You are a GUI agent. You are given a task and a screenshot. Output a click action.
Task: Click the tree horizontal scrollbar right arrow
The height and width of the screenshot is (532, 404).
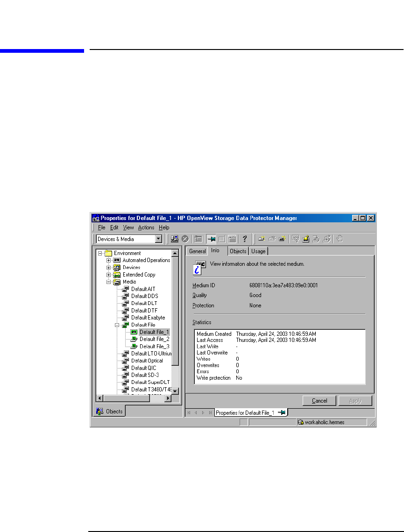[168, 398]
